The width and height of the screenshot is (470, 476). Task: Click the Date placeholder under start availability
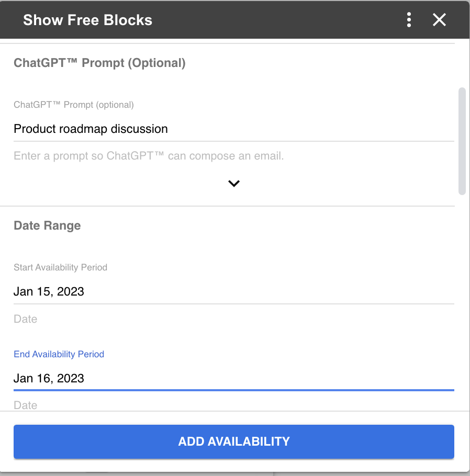(x=25, y=319)
